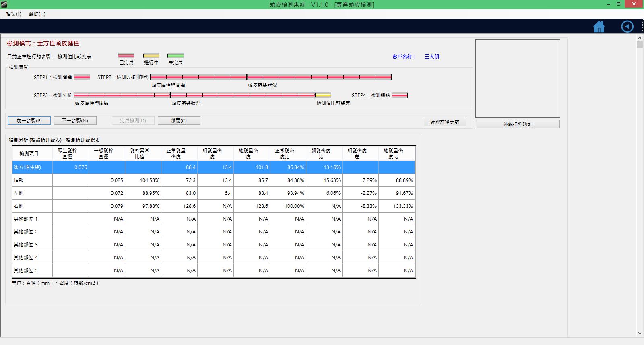Click the 91.67% cell in 左側 row
This screenshot has height=345, width=644.
pyautogui.click(x=396, y=193)
